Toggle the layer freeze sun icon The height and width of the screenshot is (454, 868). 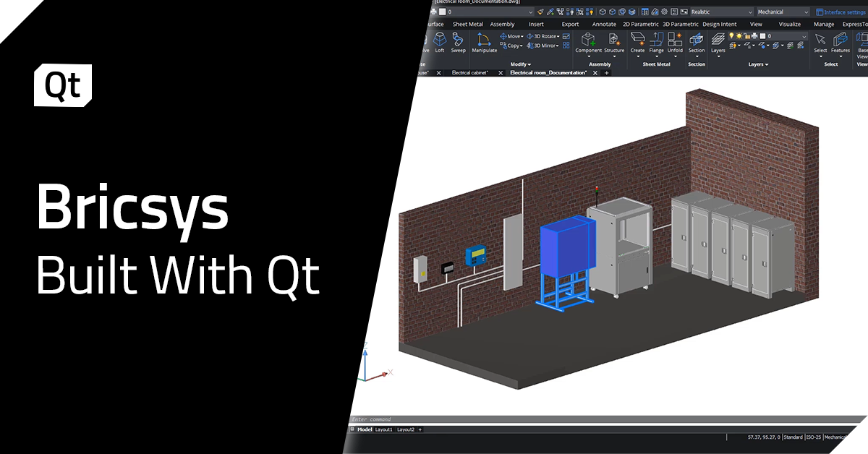point(739,34)
